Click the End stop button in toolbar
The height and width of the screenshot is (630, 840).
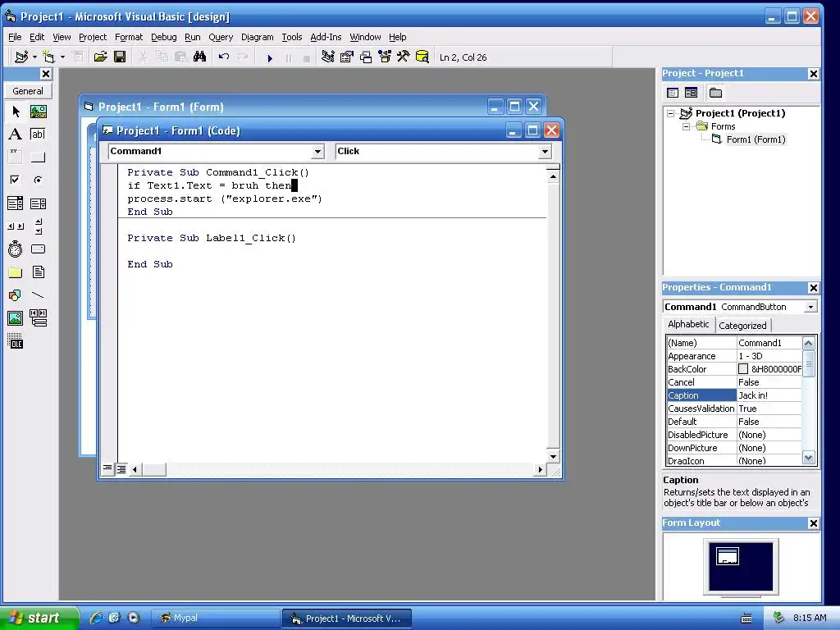[x=307, y=58]
